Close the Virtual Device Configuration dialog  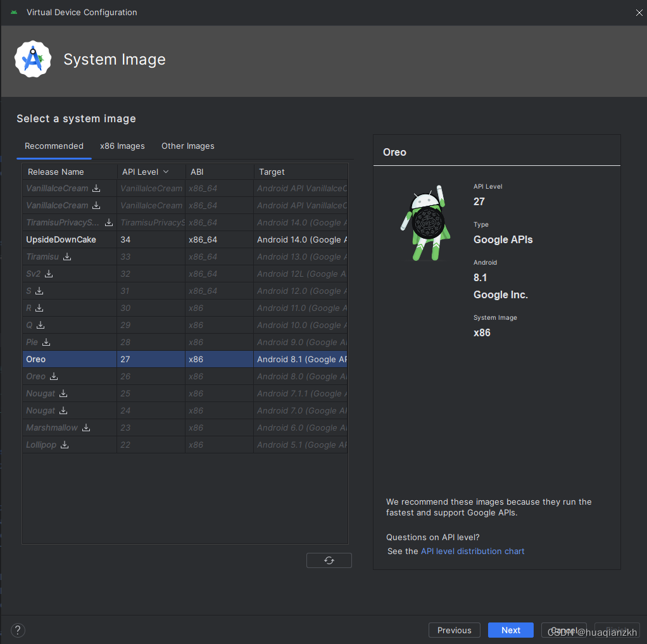[x=639, y=13]
